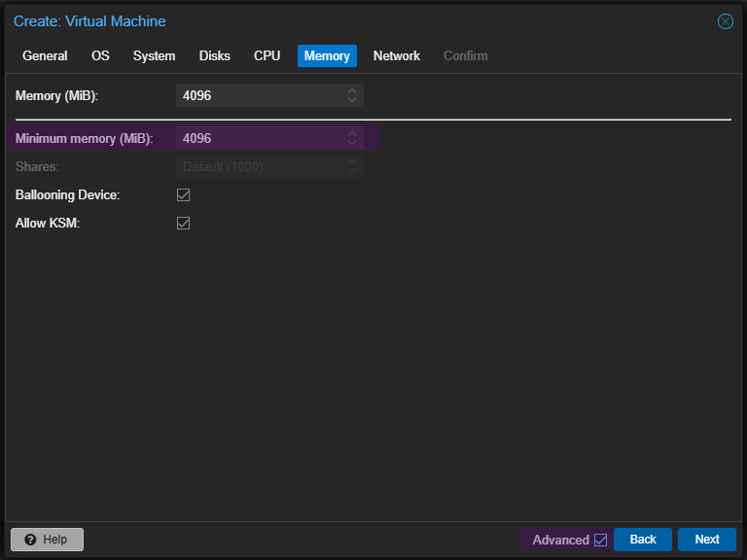Open Help documentation

click(47, 540)
